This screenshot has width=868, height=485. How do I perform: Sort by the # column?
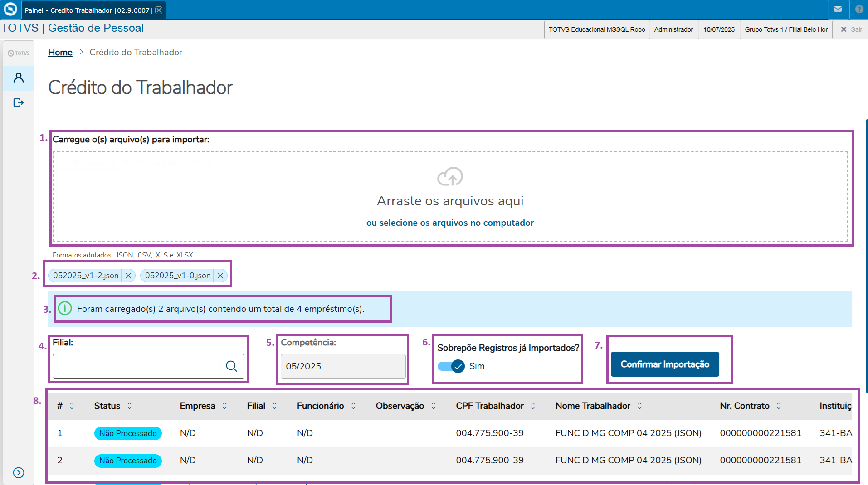click(x=72, y=406)
